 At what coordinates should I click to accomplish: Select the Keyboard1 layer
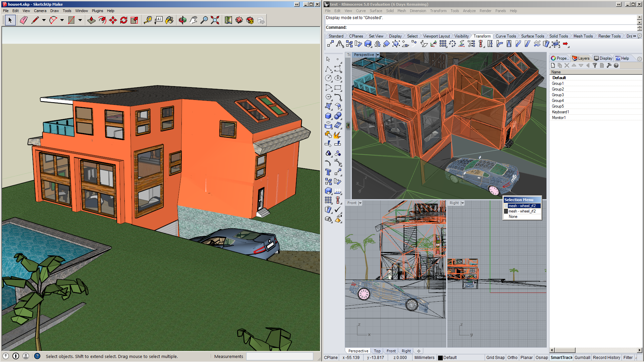click(560, 112)
